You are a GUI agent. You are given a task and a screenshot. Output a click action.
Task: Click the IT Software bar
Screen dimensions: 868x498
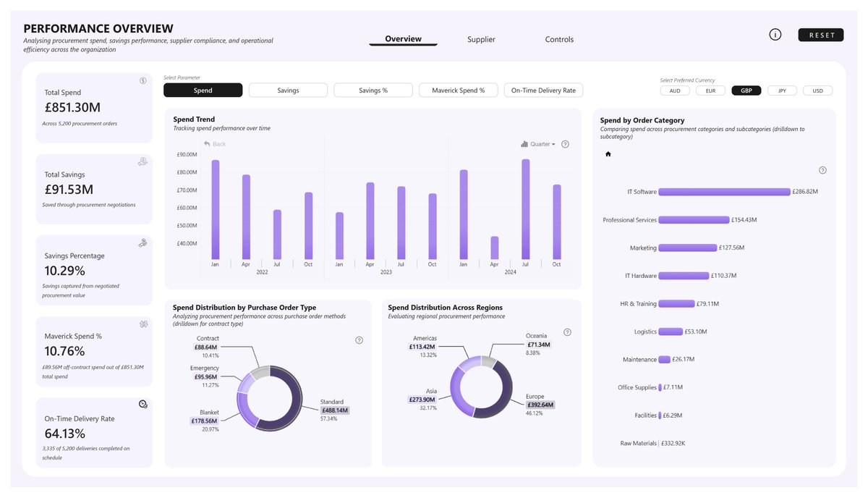tap(724, 192)
